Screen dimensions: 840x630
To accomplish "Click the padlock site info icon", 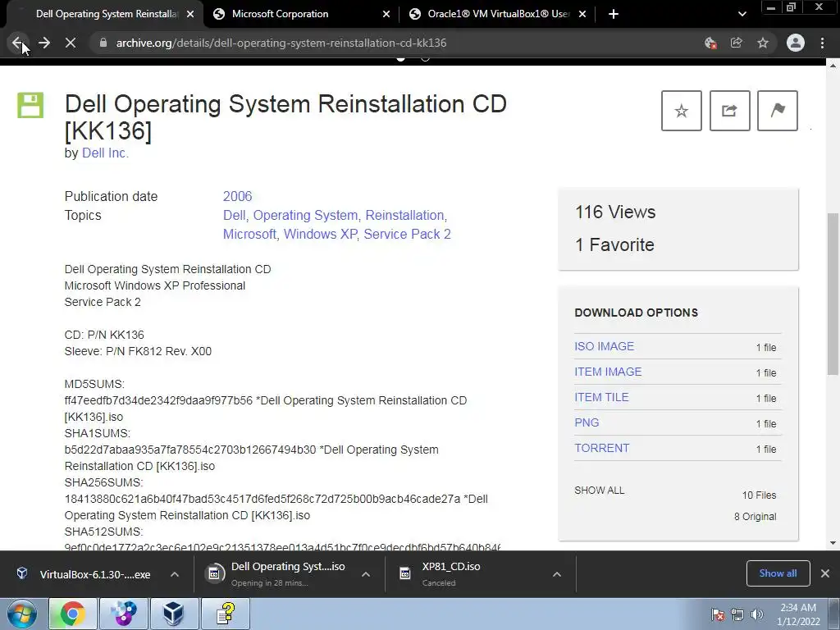I will 103,43.
